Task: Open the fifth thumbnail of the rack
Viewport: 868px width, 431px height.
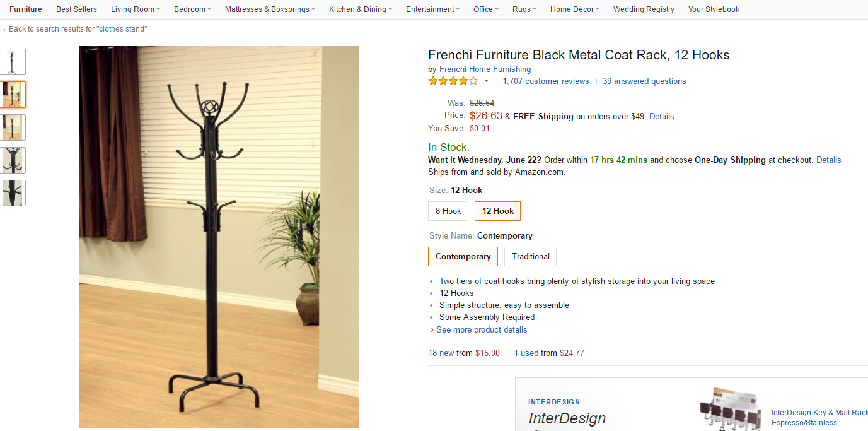Action: pyautogui.click(x=12, y=193)
